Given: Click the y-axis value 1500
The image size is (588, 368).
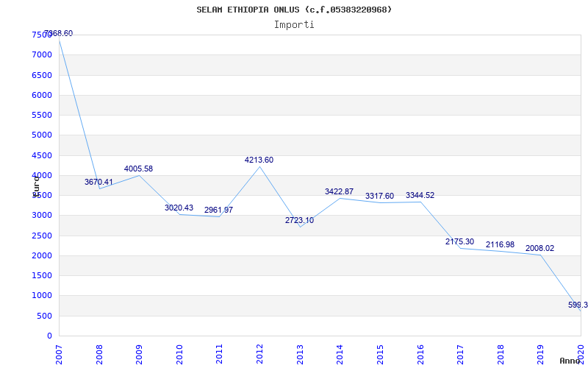Looking at the screenshot, I should click(x=42, y=275).
